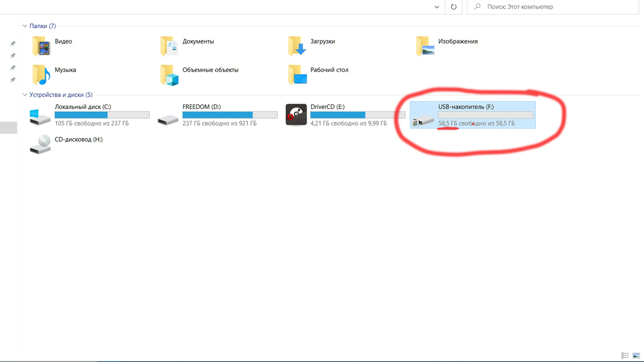The height and width of the screenshot is (362, 644).
Task: Switch to details view in status bar
Action: pos(625,356)
